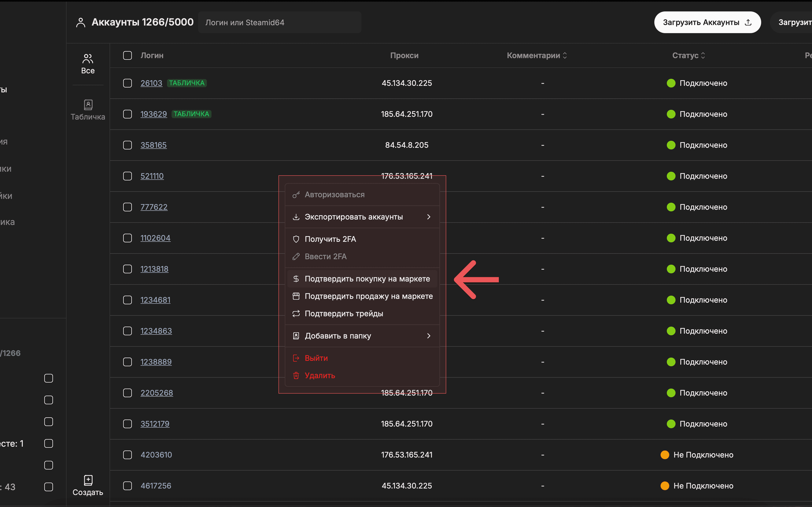
Task: Toggle the select-all checkbox in table header
Action: [128, 56]
